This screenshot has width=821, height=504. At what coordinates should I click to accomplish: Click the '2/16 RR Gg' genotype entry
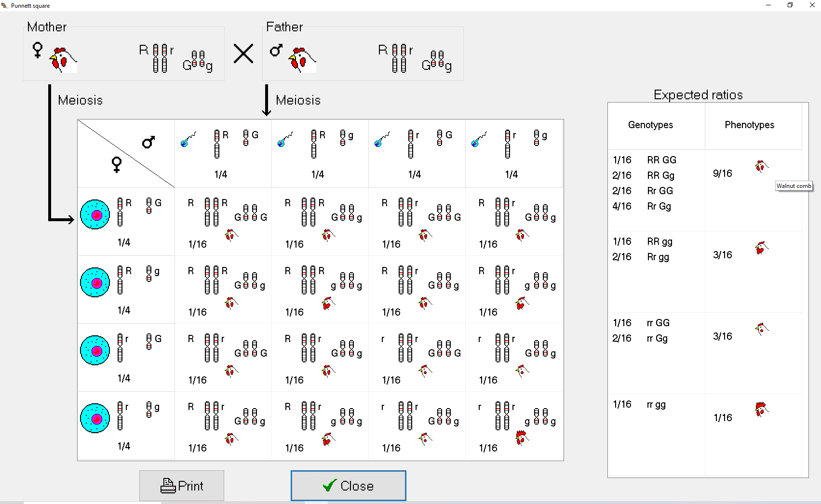point(644,175)
